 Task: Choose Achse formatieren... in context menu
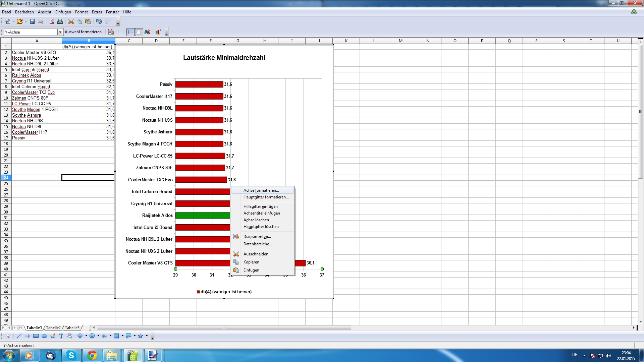coord(262,190)
